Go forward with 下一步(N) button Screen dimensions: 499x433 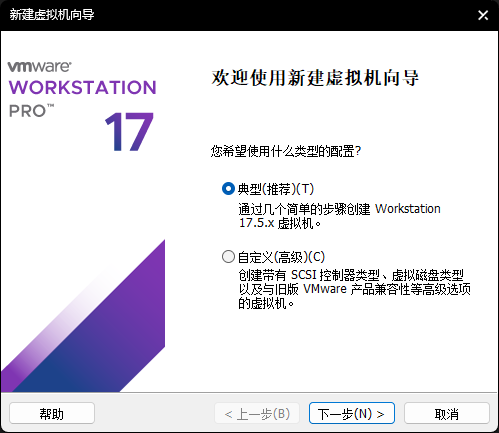tap(352, 413)
